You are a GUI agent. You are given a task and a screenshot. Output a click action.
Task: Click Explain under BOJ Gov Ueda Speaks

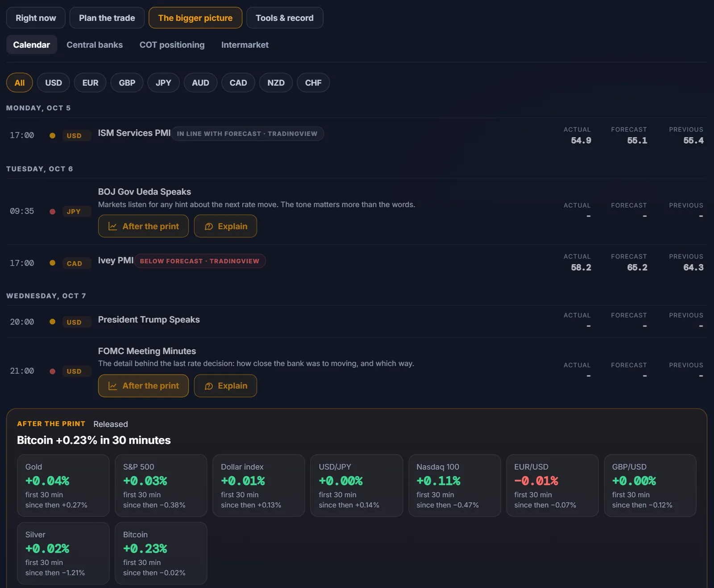(x=225, y=226)
